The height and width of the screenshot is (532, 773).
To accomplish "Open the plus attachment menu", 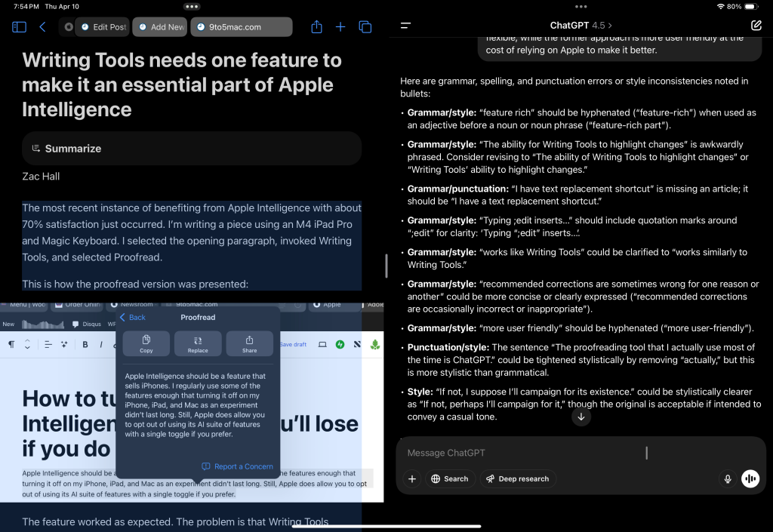I will tap(412, 478).
